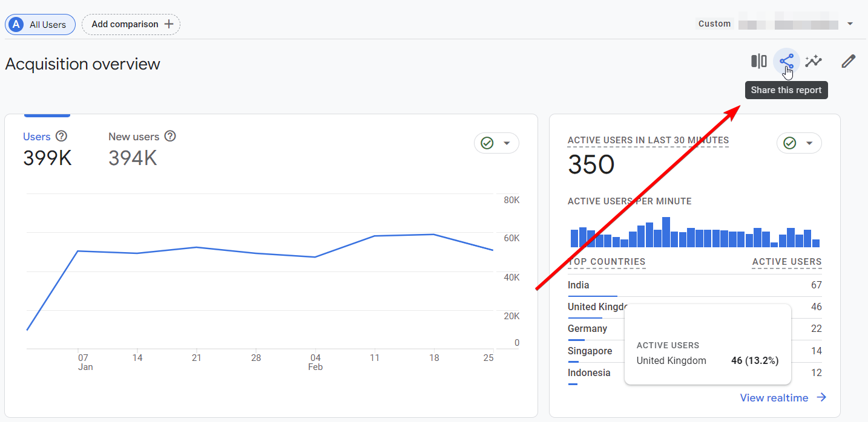Select the India country row
The width and height of the screenshot is (868, 422).
tap(695, 285)
